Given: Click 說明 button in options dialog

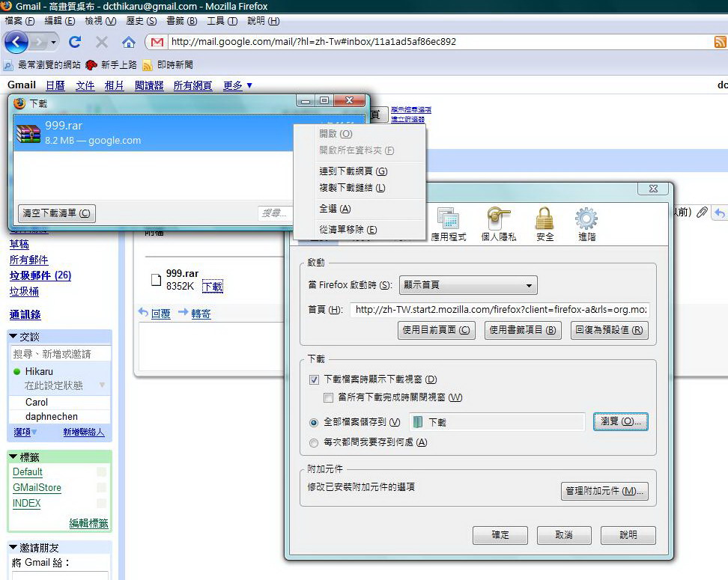Looking at the screenshot, I should pyautogui.click(x=628, y=535).
